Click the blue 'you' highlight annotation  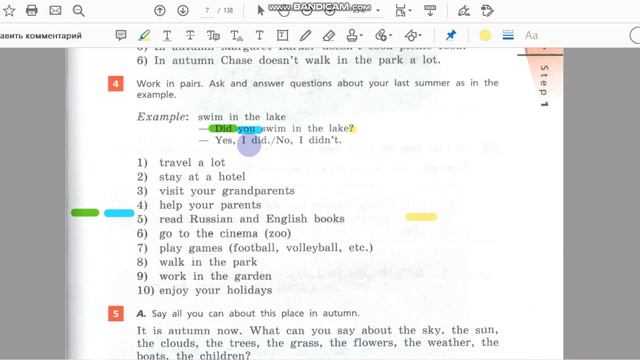tap(249, 129)
